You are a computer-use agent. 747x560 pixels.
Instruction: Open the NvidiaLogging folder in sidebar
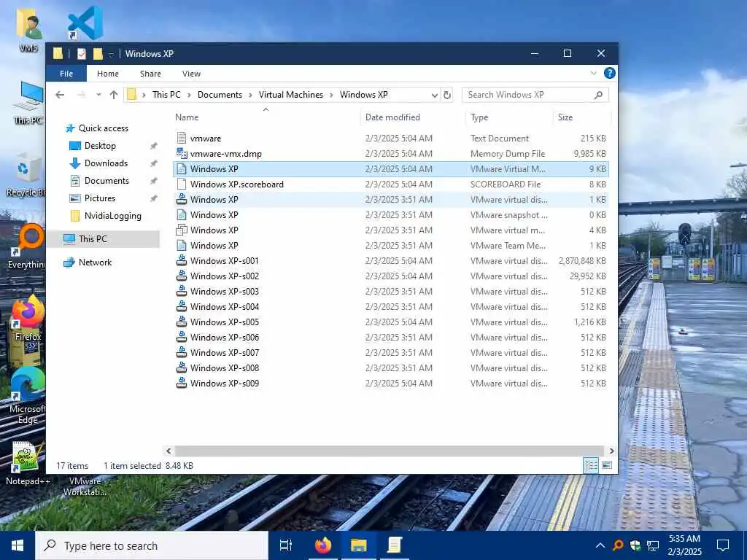coord(112,216)
